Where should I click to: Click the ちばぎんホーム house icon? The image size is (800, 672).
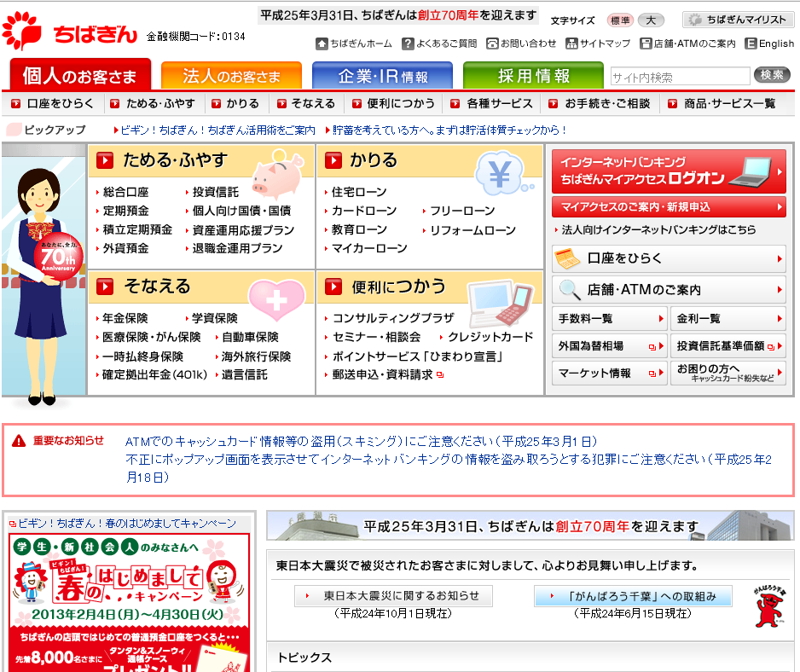click(x=322, y=43)
